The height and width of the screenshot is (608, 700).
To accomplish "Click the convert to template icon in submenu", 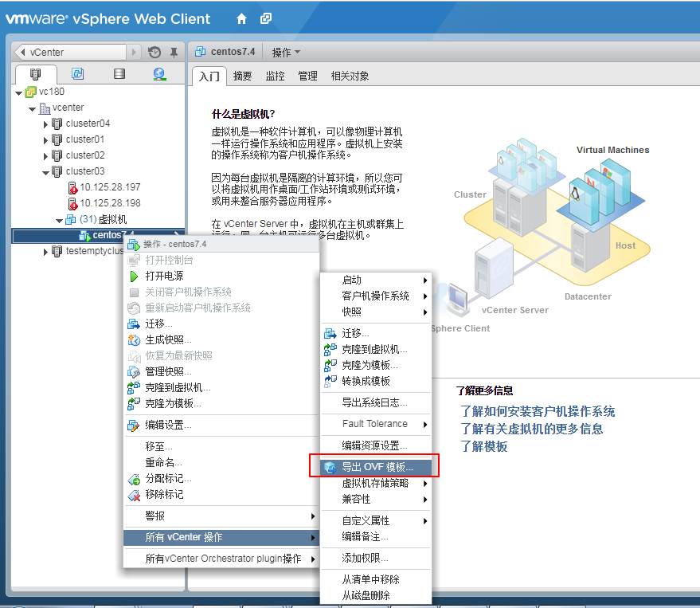I will coord(330,381).
